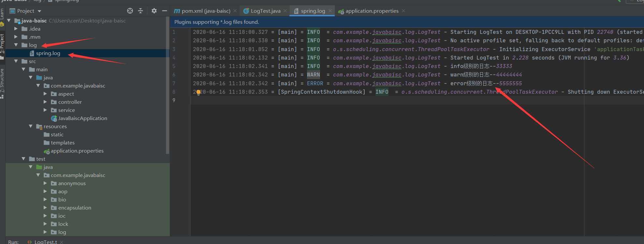Image resolution: width=644 pixels, height=244 pixels.
Task: Expand the anonymous package
Action: (45, 183)
